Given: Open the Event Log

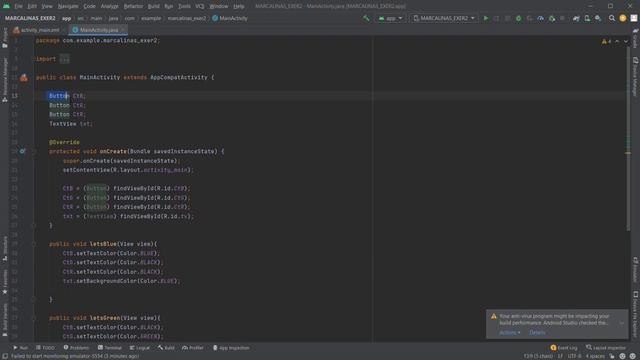Looking at the screenshot, I should [x=564, y=348].
